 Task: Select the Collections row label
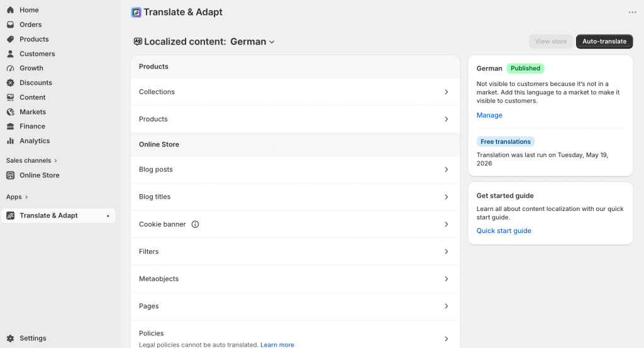(x=157, y=92)
